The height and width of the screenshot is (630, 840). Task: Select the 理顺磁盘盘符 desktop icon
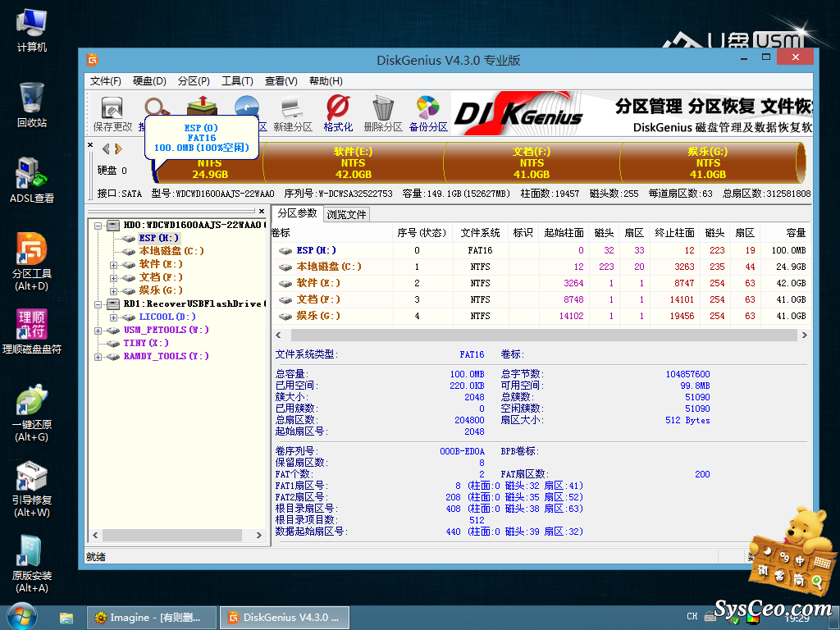(x=32, y=331)
